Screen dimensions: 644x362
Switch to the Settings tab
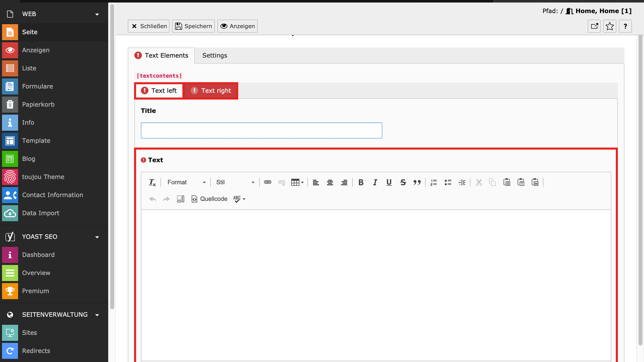tap(215, 56)
